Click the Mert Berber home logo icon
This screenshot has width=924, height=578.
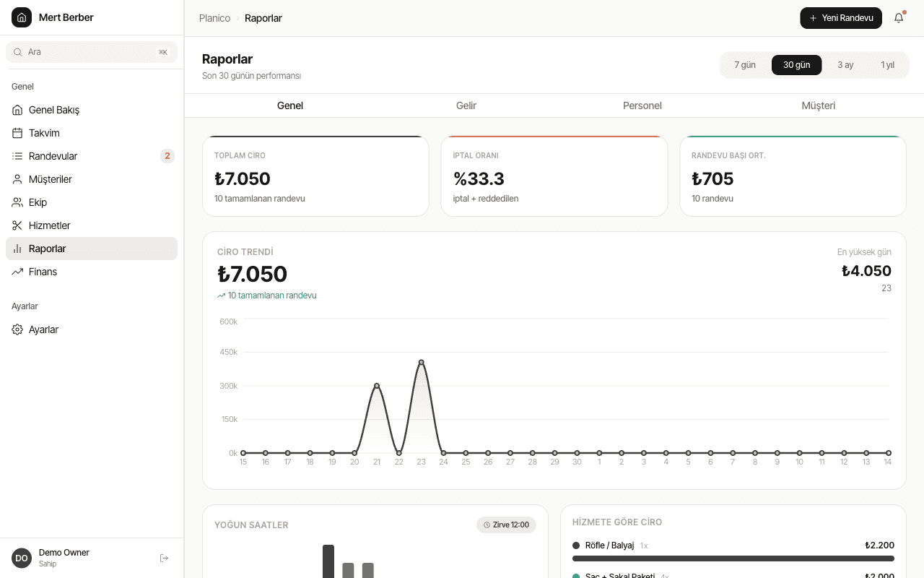pyautogui.click(x=22, y=17)
